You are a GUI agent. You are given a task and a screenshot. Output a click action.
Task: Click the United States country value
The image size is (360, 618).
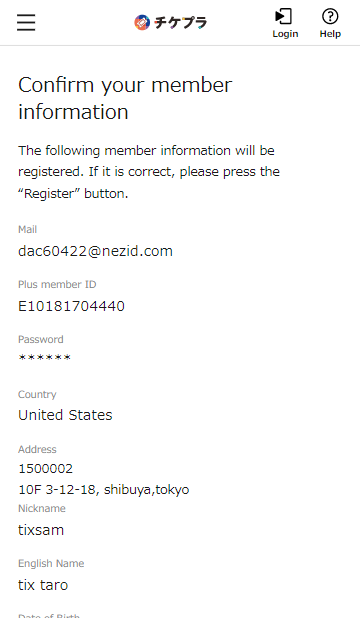[65, 415]
